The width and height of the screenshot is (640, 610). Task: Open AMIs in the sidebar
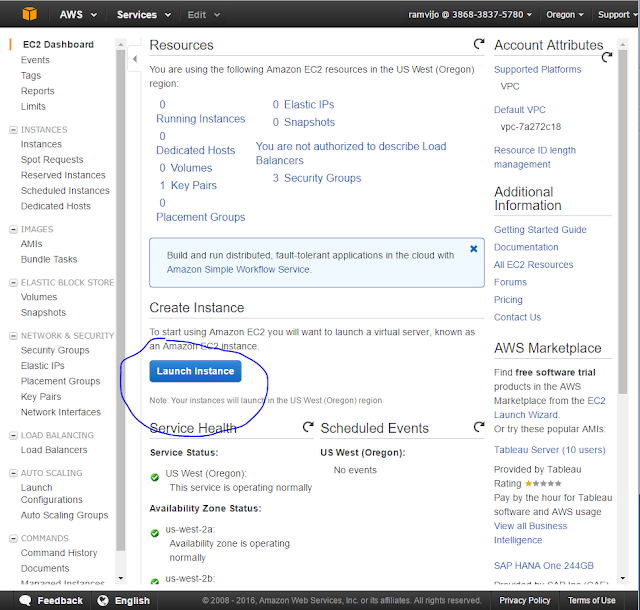coord(31,244)
